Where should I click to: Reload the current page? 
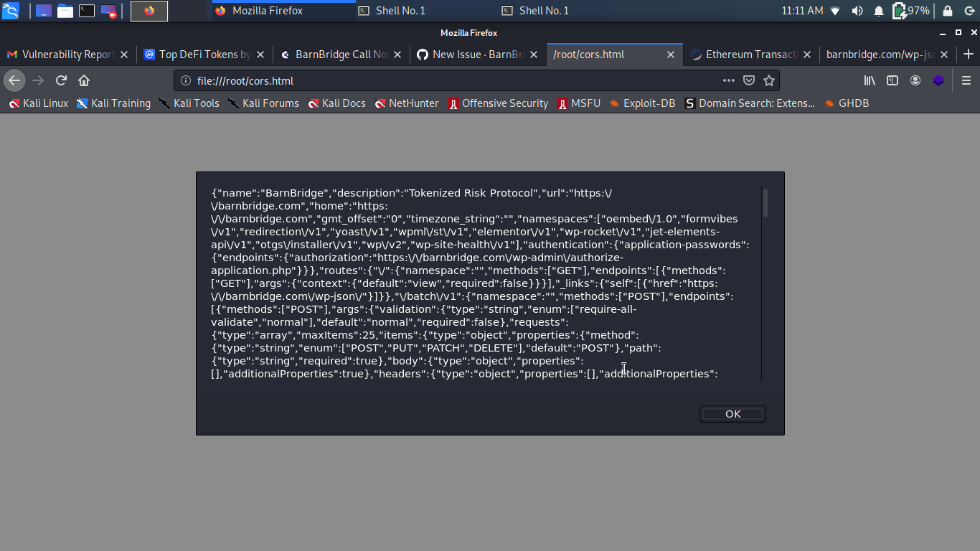(62, 80)
